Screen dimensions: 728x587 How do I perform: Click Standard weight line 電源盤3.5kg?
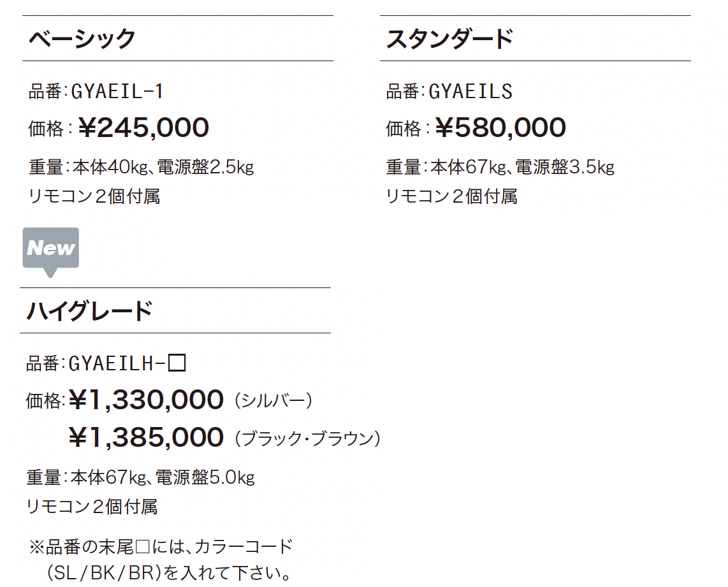point(565,166)
